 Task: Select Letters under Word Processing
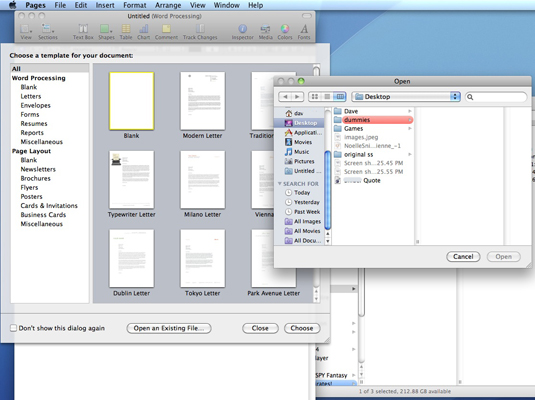[31, 96]
